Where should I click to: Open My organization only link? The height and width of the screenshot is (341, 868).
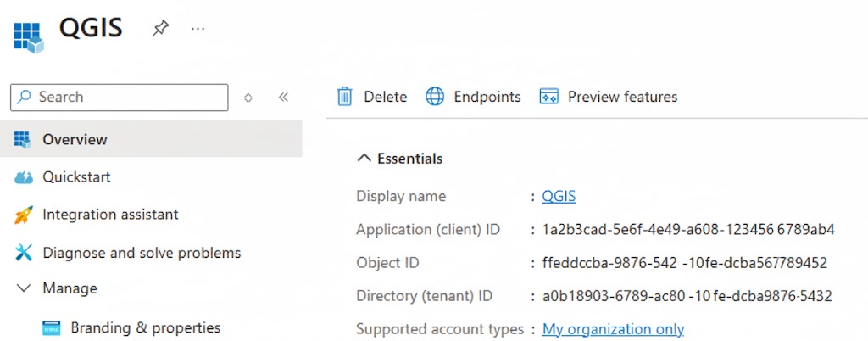[613, 329]
